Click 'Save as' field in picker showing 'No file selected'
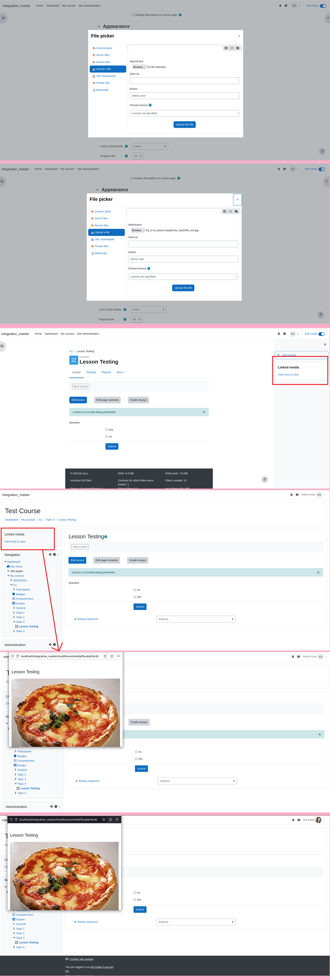Viewport: 330px width, 980px height. pyautogui.click(x=184, y=81)
